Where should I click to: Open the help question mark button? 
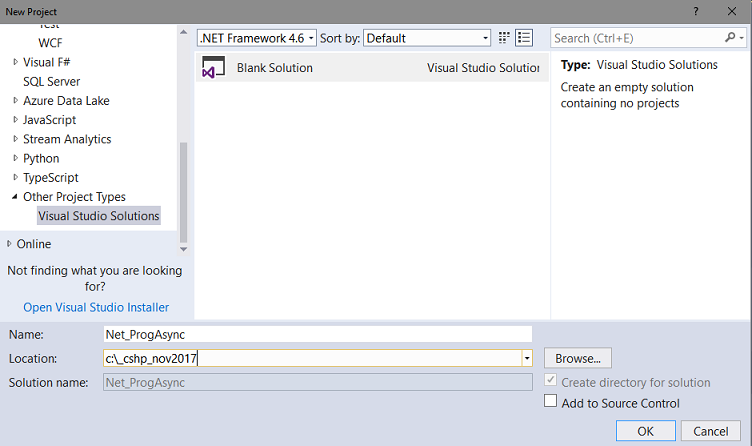[x=695, y=12]
